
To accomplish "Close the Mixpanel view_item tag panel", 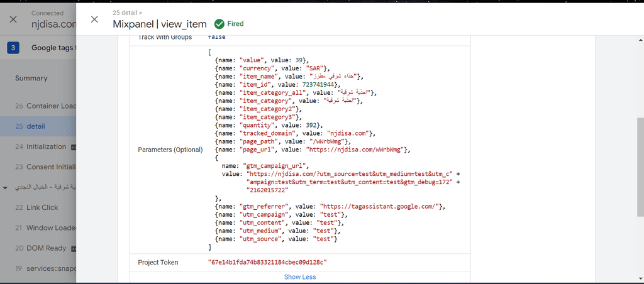I will (x=94, y=19).
